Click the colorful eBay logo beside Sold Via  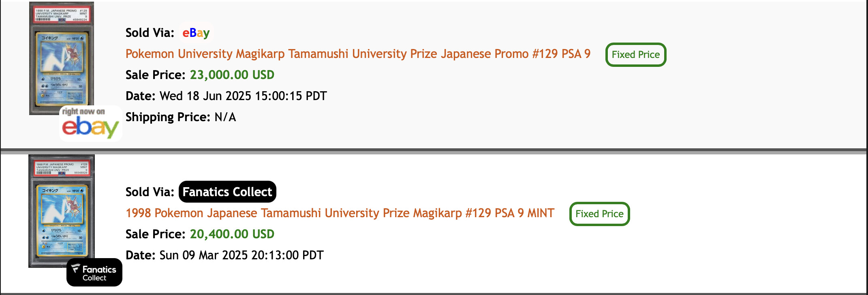pyautogui.click(x=196, y=33)
